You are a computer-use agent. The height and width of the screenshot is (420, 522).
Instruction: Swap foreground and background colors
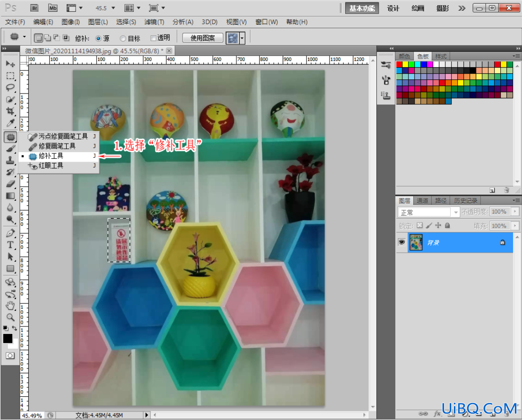15,328
